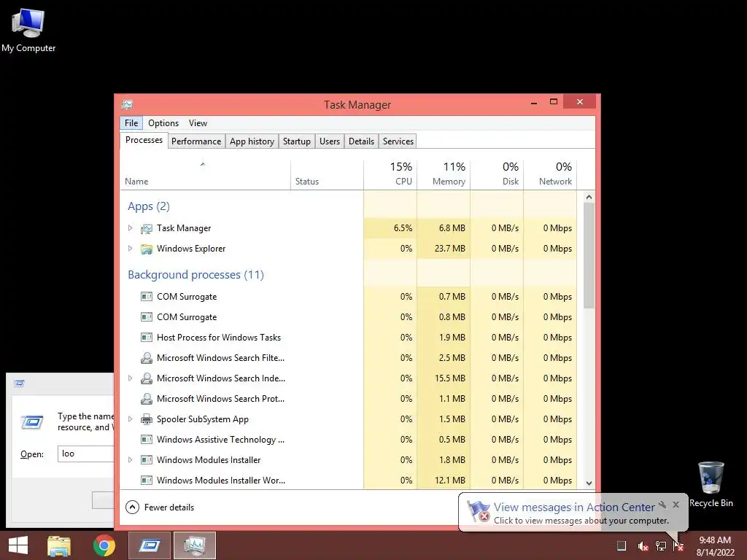The width and height of the screenshot is (747, 560).
Task: Click Windows Explorer 23.7 MB memory cell
Action: [444, 249]
